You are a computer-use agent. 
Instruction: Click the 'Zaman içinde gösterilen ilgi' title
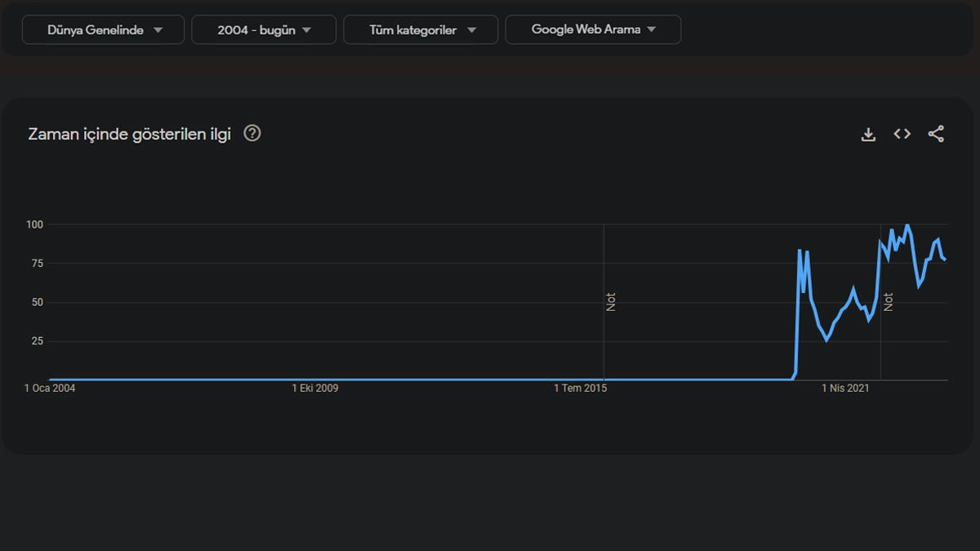pyautogui.click(x=129, y=135)
